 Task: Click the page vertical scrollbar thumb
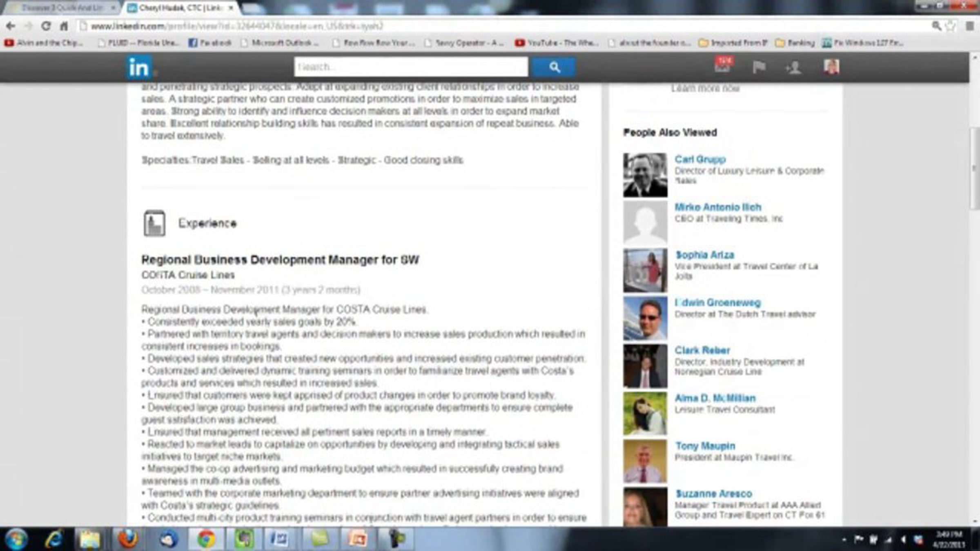coord(975,168)
